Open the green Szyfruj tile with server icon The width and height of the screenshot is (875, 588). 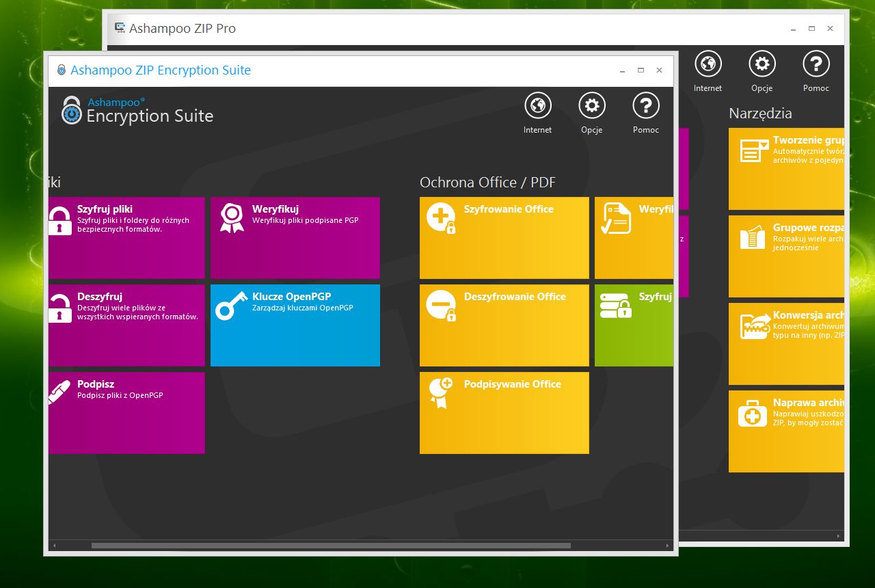[634, 325]
